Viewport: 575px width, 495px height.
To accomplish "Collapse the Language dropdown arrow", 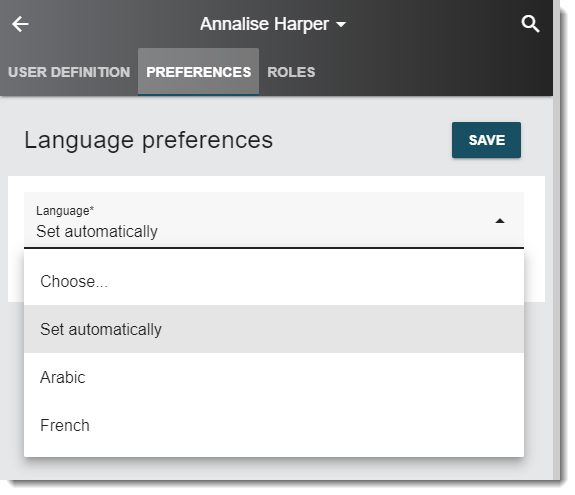I will (500, 221).
